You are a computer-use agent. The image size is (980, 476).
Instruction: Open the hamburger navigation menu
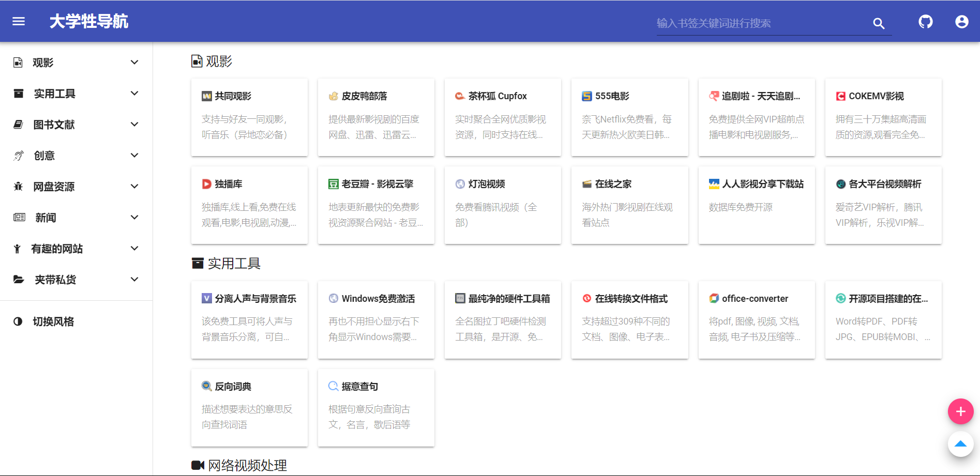tap(19, 21)
